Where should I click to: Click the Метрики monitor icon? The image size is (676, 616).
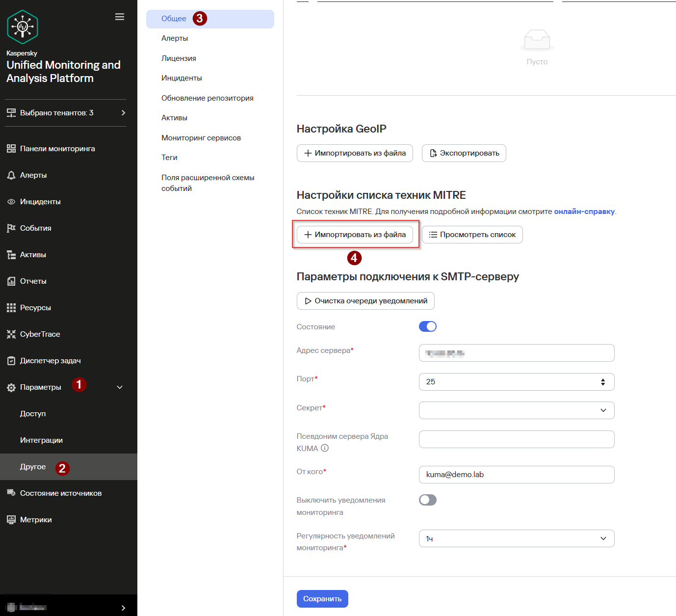(x=11, y=520)
